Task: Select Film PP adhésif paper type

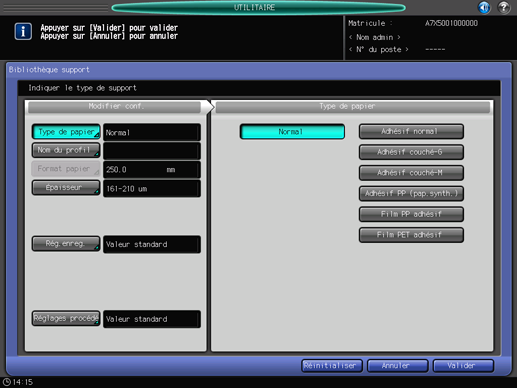Action: coord(411,214)
